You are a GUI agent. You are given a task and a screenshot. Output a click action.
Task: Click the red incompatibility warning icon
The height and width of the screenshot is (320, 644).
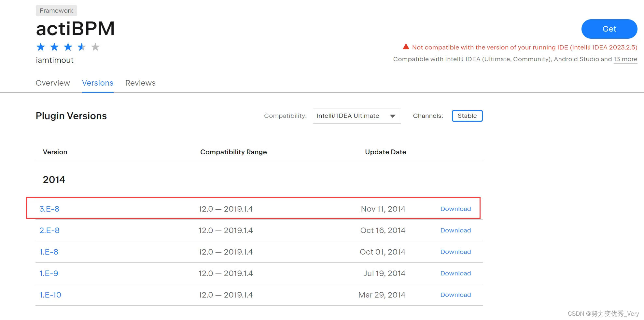(406, 47)
